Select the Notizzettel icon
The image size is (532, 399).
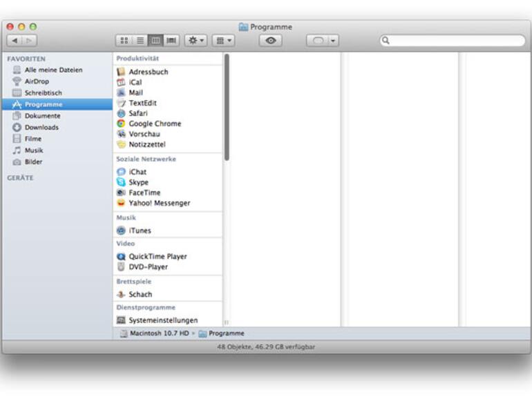click(121, 144)
